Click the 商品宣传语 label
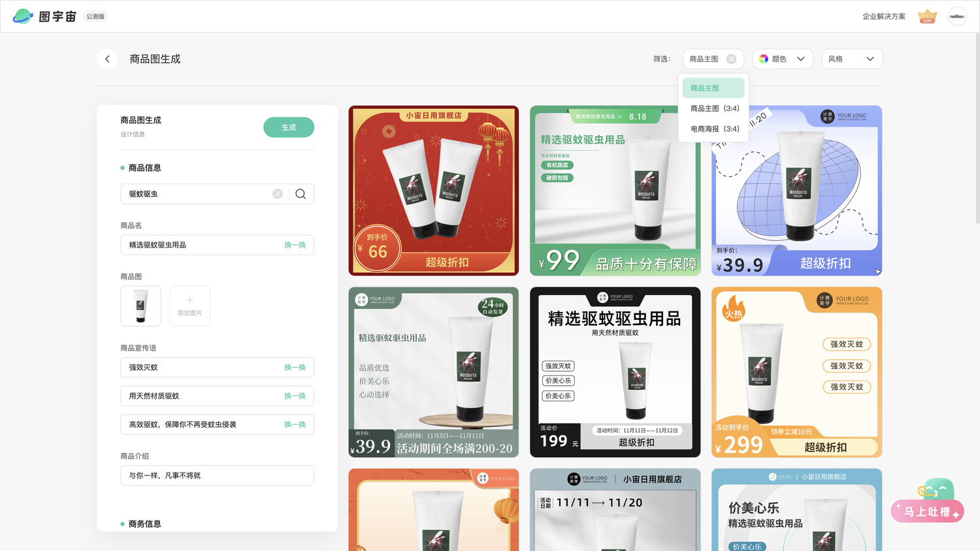Image resolution: width=980 pixels, height=551 pixels. click(x=139, y=348)
